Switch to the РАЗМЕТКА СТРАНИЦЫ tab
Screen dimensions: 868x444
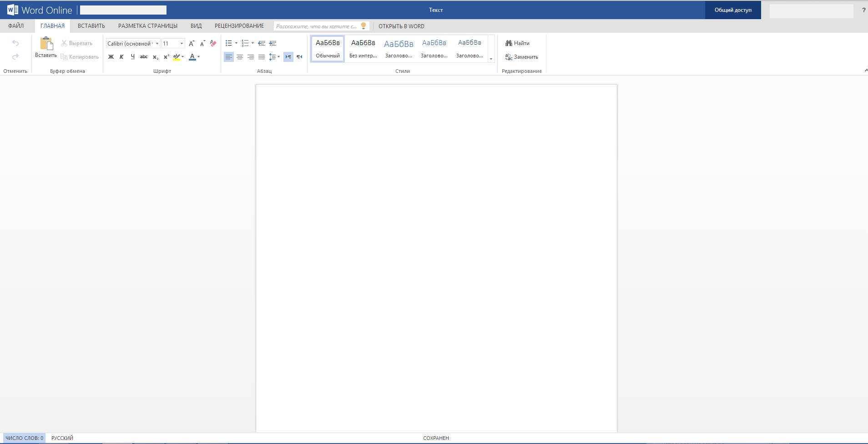pos(148,26)
